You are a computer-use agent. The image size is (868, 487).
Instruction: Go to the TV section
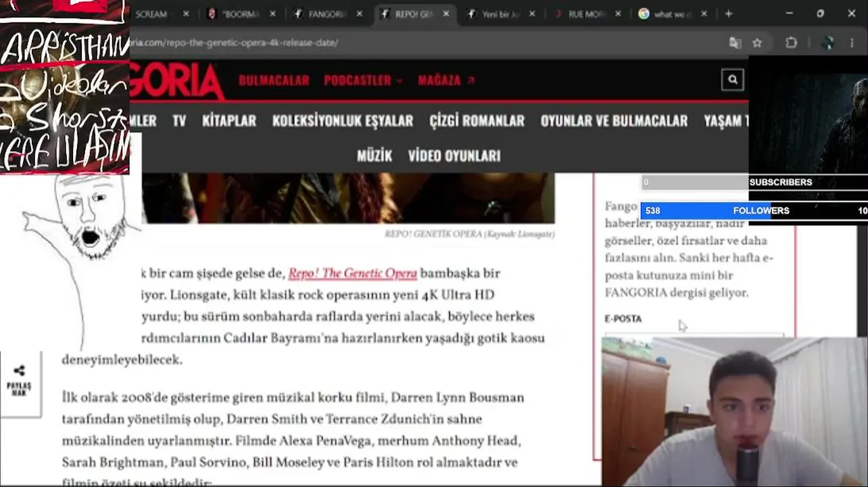(179, 120)
